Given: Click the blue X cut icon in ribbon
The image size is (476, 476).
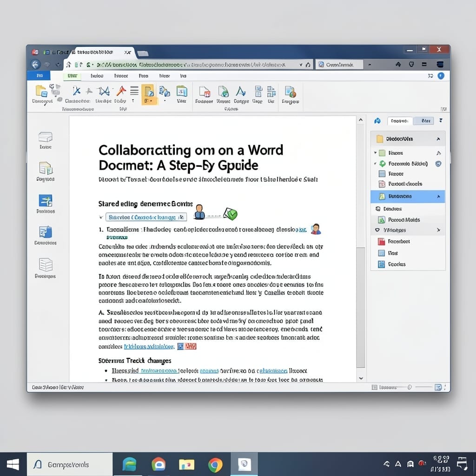Looking at the screenshot, I should [77, 91].
